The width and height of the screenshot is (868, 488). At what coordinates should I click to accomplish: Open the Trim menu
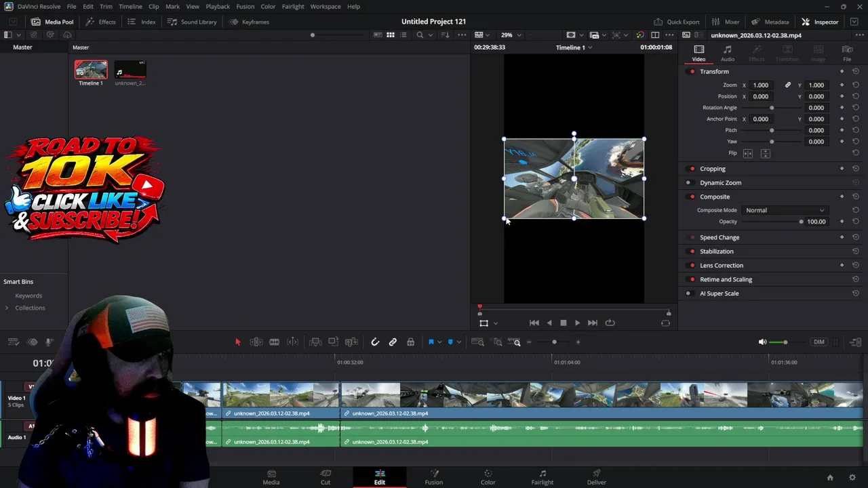pos(106,7)
